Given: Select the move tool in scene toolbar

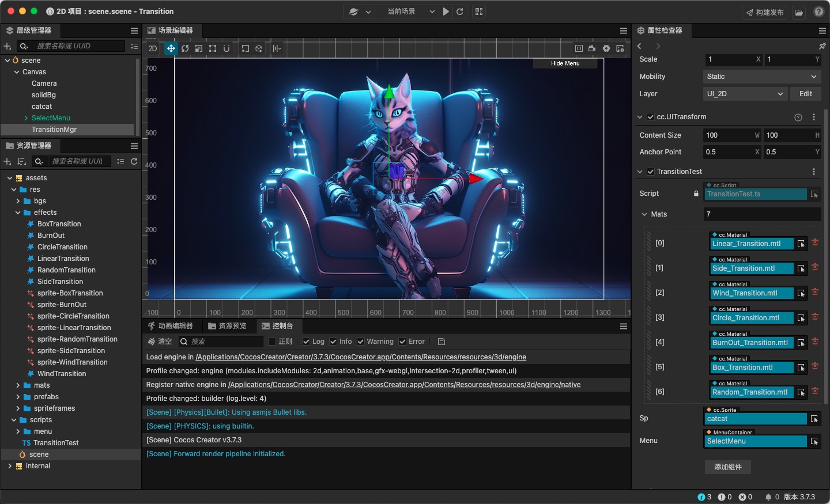Looking at the screenshot, I should 171,48.
